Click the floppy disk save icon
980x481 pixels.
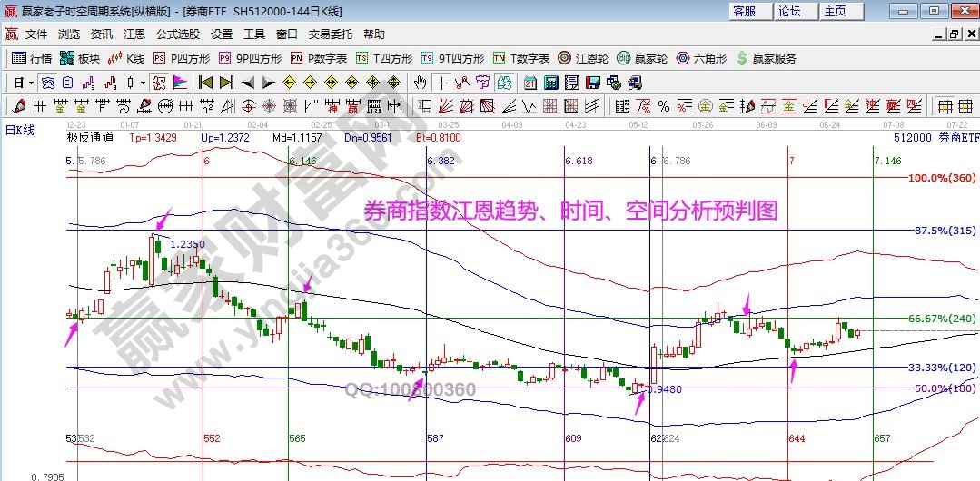click(x=592, y=83)
